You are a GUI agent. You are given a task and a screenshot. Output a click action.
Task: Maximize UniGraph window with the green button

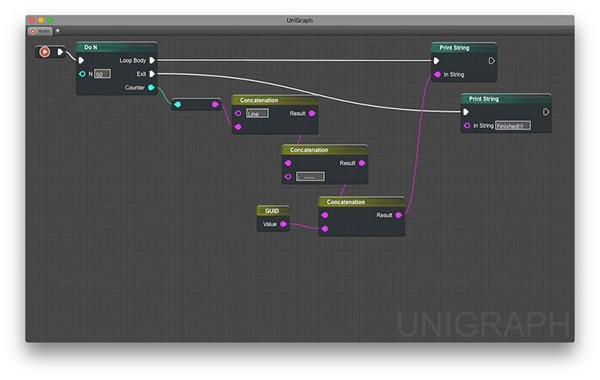50,20
